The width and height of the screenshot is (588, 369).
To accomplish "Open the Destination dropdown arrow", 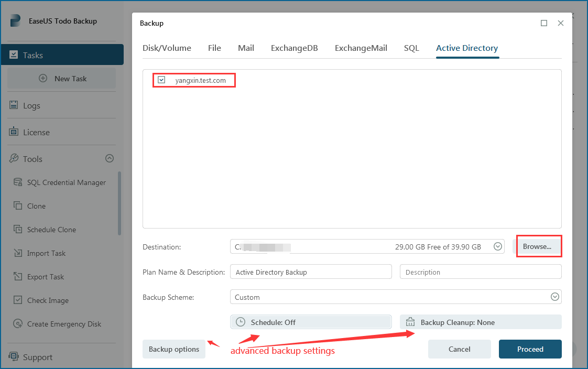I will pos(498,247).
